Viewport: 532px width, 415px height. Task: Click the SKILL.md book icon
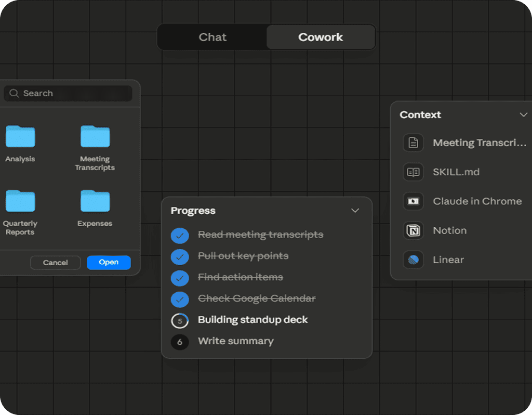413,172
